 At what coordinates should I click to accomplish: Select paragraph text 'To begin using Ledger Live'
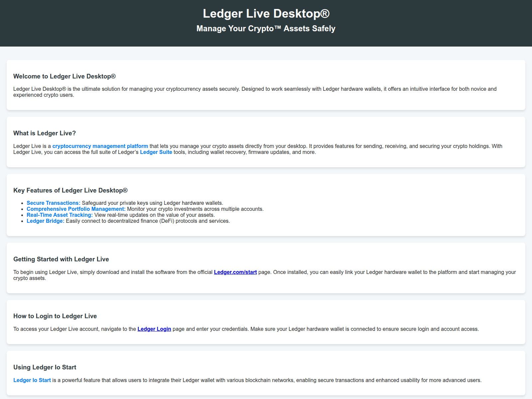(45, 272)
